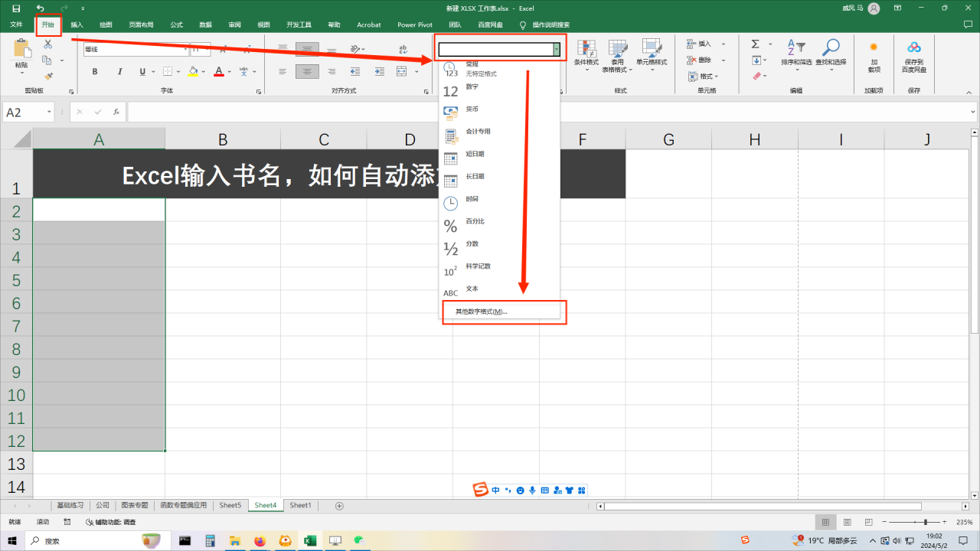Image resolution: width=980 pixels, height=551 pixels.
Task: Open the number format dropdown arrow
Action: (557, 49)
